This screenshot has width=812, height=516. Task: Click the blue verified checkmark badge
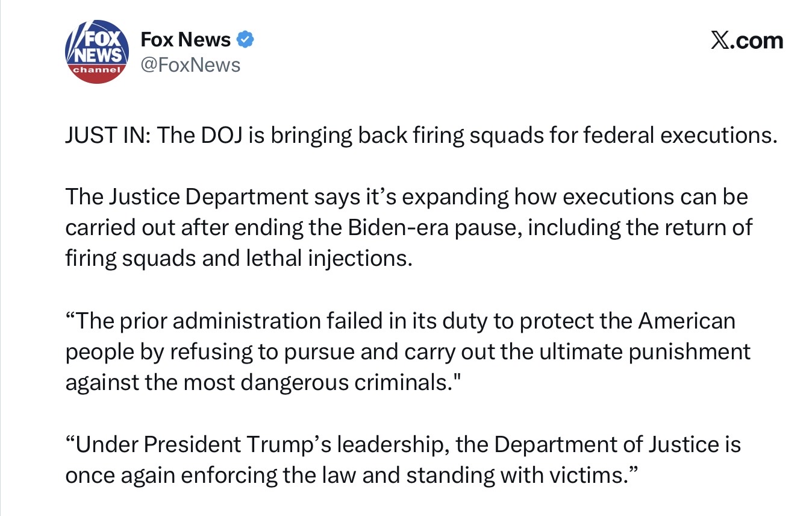[x=245, y=40]
